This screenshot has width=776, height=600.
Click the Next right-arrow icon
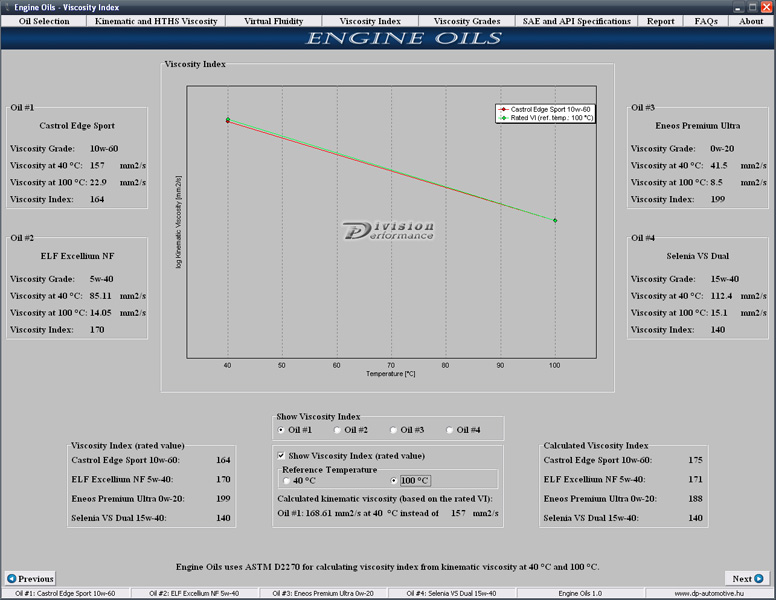(759, 578)
